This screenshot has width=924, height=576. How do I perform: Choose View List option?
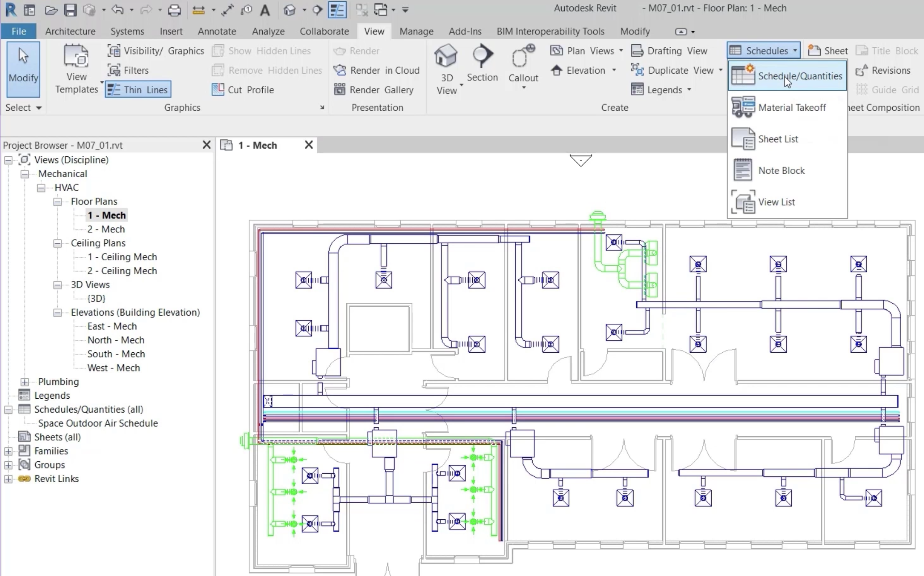787,202
